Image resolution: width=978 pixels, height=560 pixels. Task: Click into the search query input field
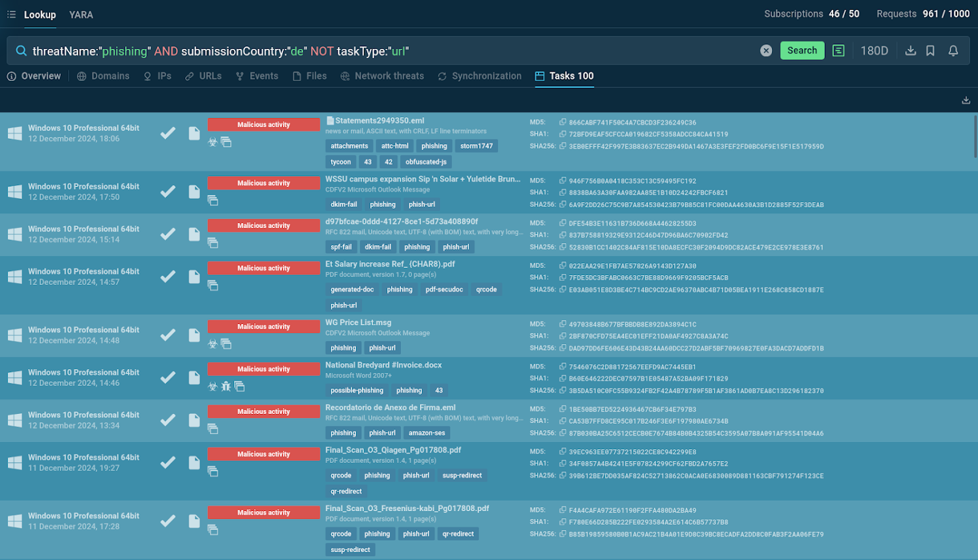391,51
